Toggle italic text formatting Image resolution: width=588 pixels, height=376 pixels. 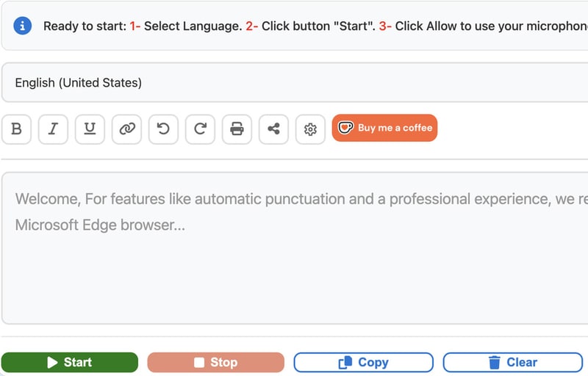coord(53,129)
